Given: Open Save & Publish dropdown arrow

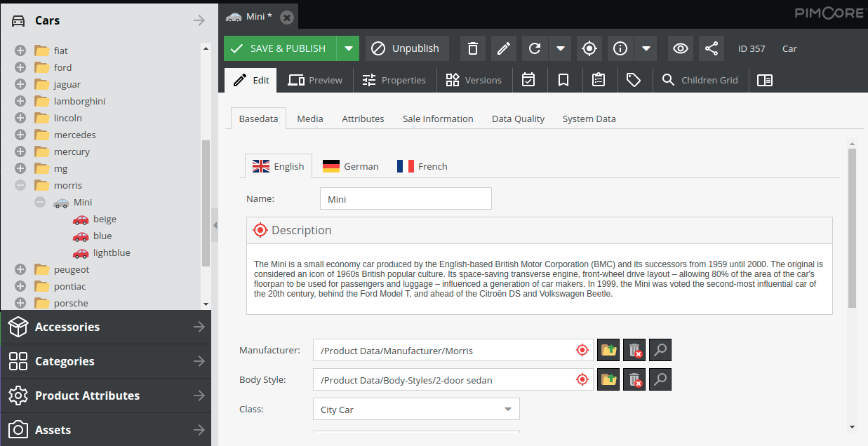Looking at the screenshot, I should [x=348, y=48].
